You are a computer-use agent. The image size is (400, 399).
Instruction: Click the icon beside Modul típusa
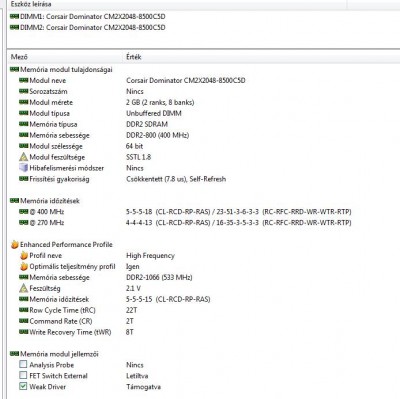point(24,113)
